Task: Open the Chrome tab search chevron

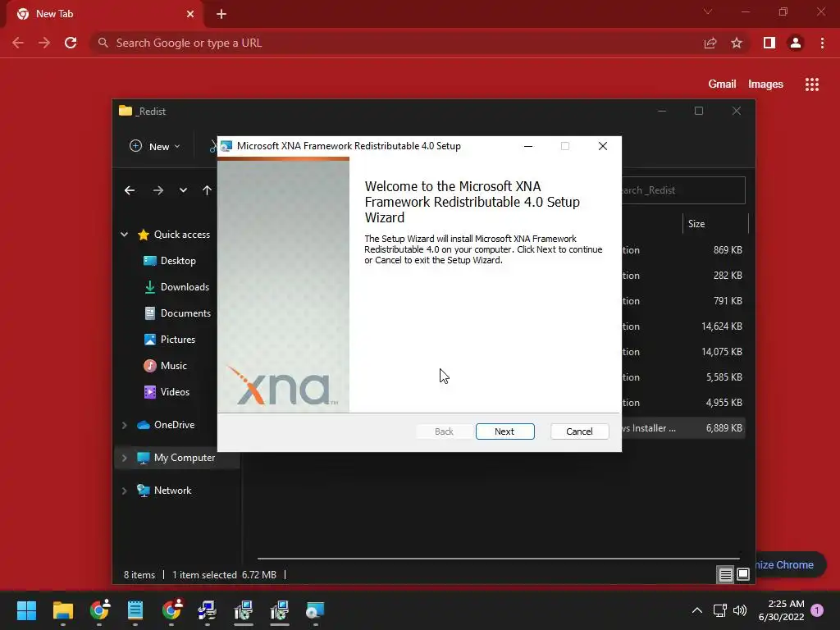Action: [x=708, y=11]
